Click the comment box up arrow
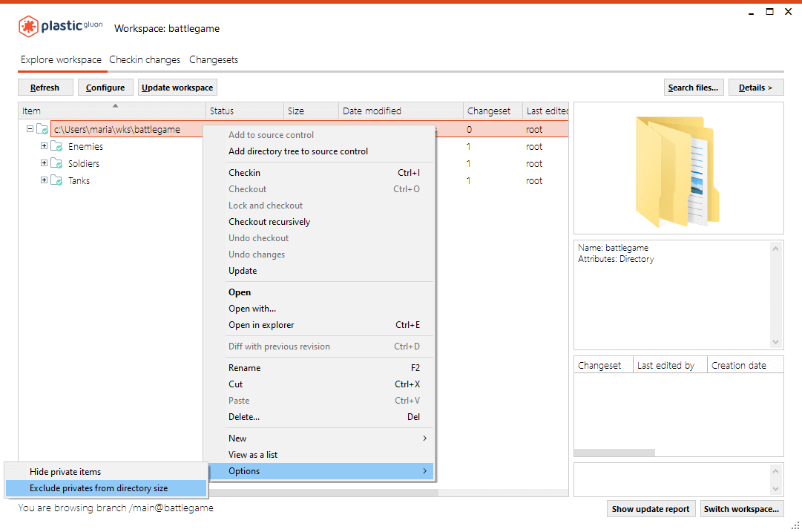 [775, 471]
